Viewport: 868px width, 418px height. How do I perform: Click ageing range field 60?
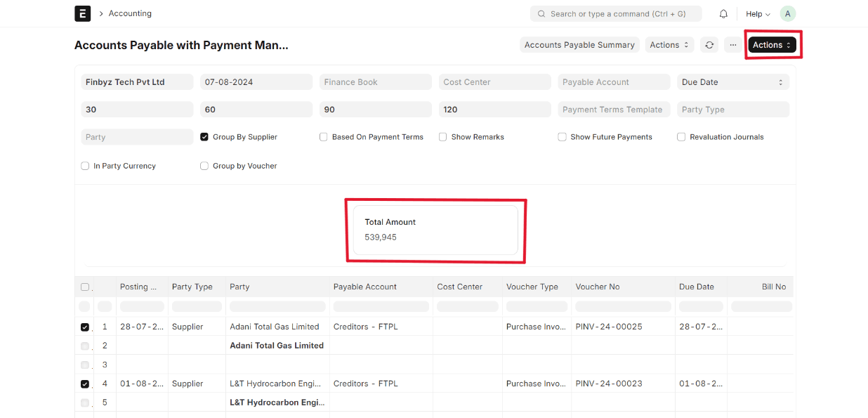[256, 110]
